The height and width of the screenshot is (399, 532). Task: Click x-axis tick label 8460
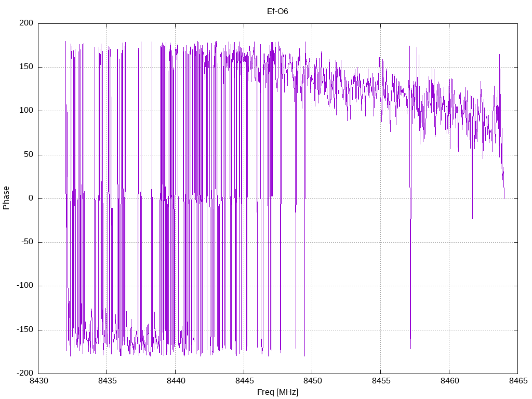[449, 381]
